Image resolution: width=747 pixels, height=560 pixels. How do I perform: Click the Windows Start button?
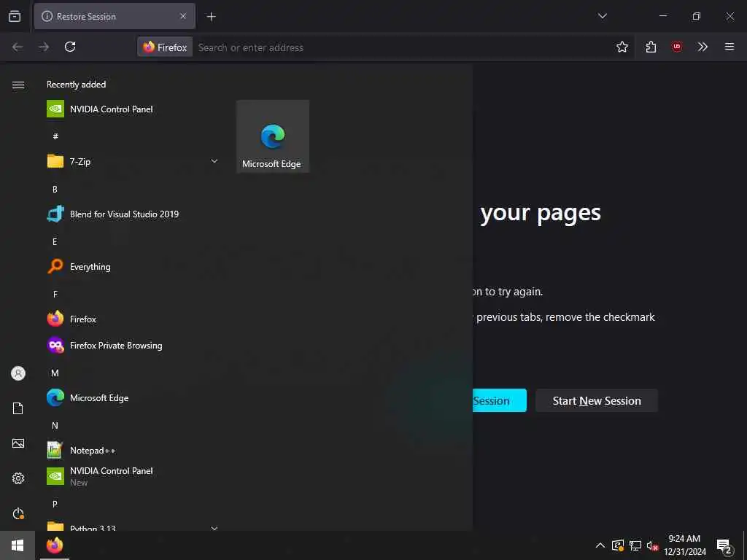click(x=18, y=545)
